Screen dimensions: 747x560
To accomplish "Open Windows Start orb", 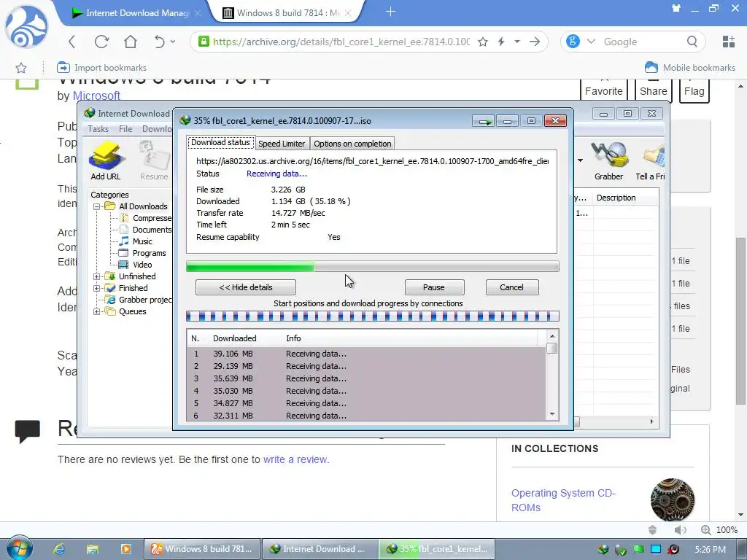I will (19, 548).
